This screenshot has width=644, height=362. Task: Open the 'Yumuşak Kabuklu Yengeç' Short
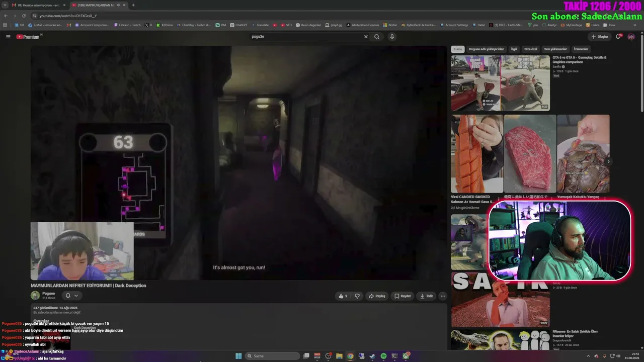(x=583, y=154)
